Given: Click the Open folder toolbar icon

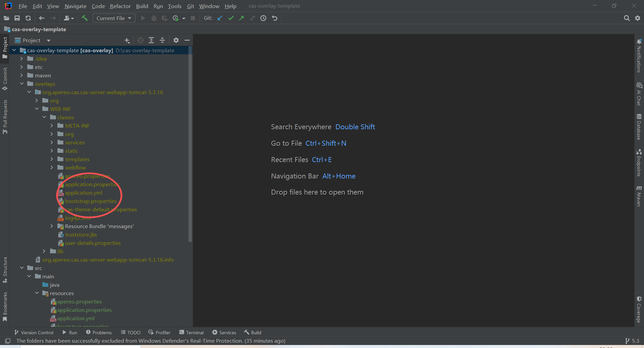Looking at the screenshot, I should click(6, 18).
